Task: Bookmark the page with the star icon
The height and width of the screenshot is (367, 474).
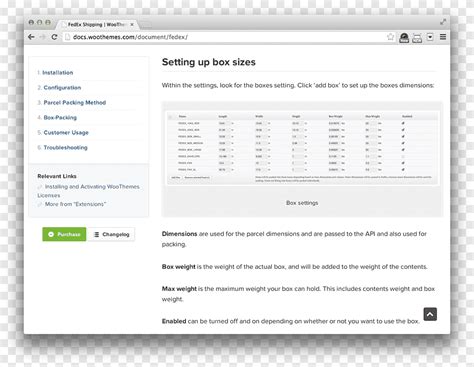Action: pyautogui.click(x=390, y=37)
